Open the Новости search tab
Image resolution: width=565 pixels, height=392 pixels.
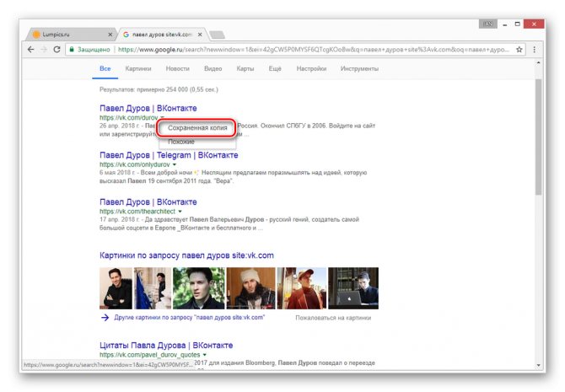pyautogui.click(x=177, y=68)
